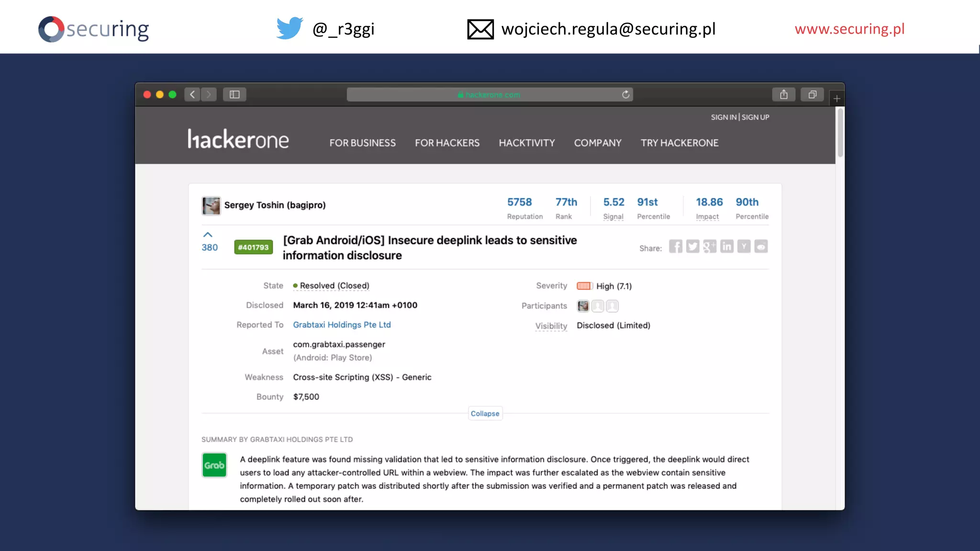This screenshot has width=980, height=551.
Task: Click the email envelope icon in header
Action: click(480, 29)
